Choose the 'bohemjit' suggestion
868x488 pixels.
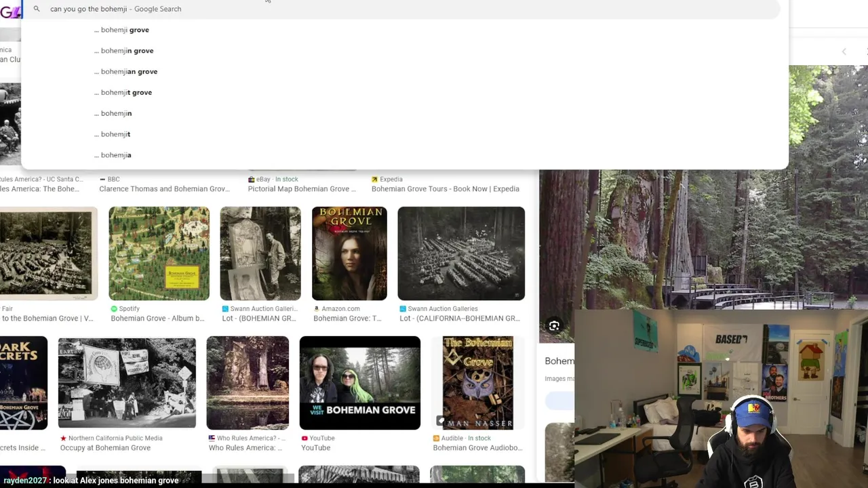pos(113,135)
